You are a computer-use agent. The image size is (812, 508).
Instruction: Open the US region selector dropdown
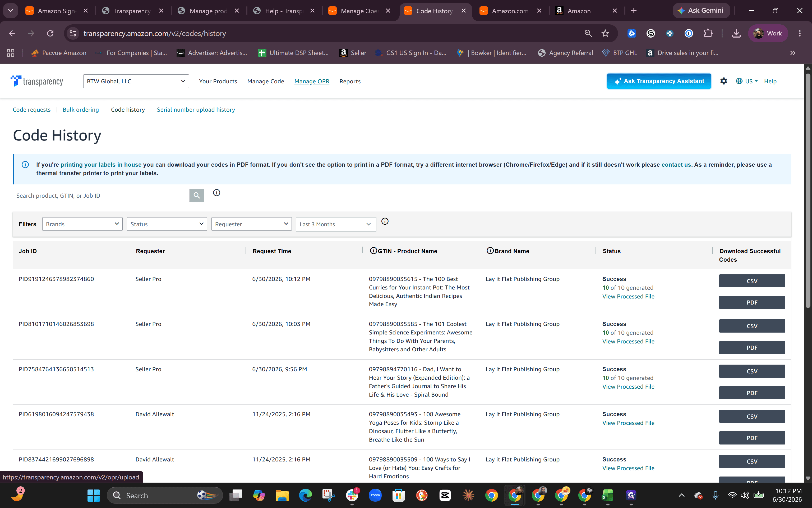pos(747,81)
